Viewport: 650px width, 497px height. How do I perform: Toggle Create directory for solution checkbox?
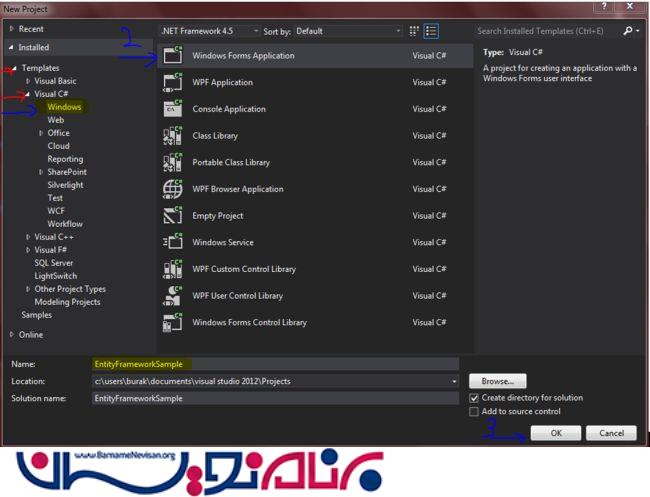point(474,398)
